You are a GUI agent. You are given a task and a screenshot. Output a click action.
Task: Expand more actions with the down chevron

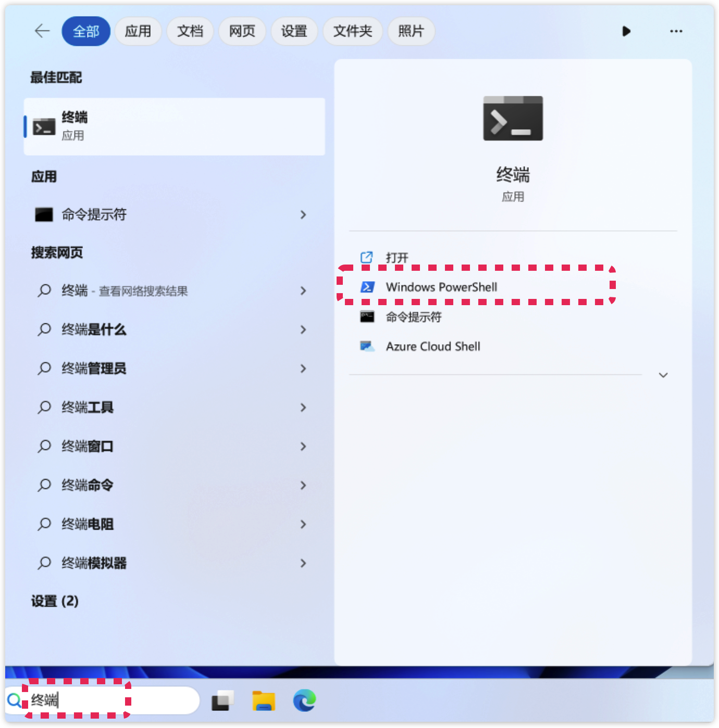pyautogui.click(x=663, y=375)
